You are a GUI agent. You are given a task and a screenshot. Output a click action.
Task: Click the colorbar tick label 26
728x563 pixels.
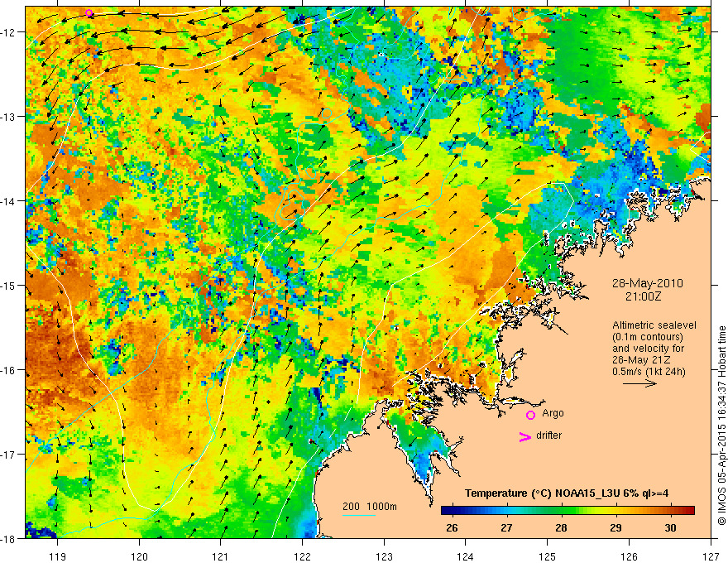tap(452, 527)
